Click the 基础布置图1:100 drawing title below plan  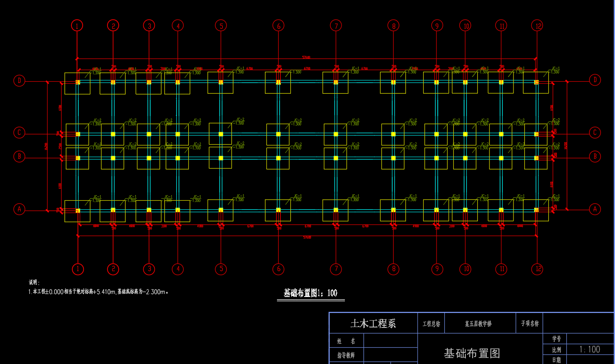310,293
